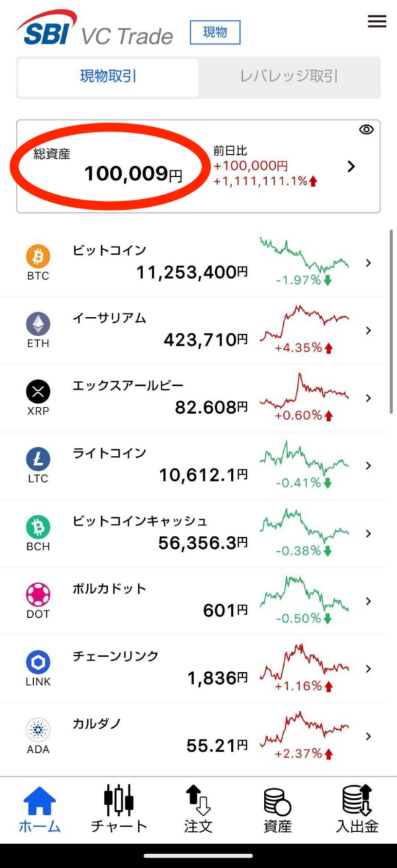Toggle the asset visibility eye icon
The width and height of the screenshot is (397, 868).
[366, 130]
